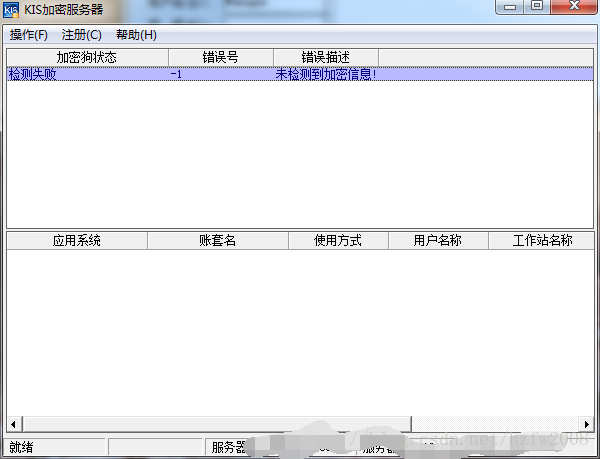Open the 注册(C) menu
This screenshot has height=459, width=600.
tap(82, 35)
